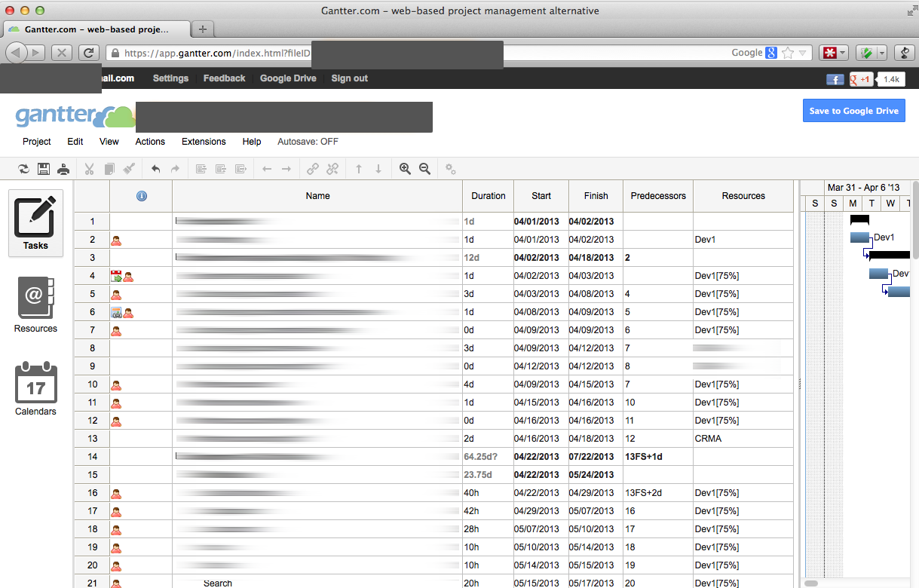
Task: Link tasks using the chain icon
Action: click(x=313, y=169)
